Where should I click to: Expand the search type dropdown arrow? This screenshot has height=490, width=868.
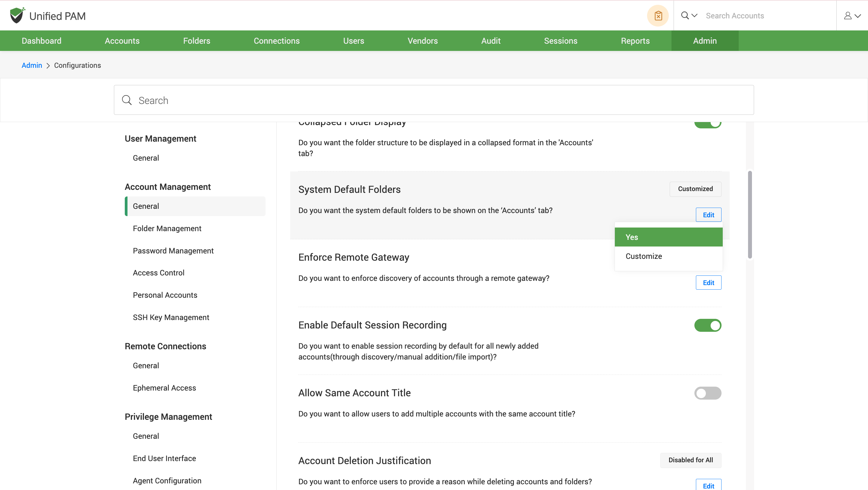tap(694, 15)
